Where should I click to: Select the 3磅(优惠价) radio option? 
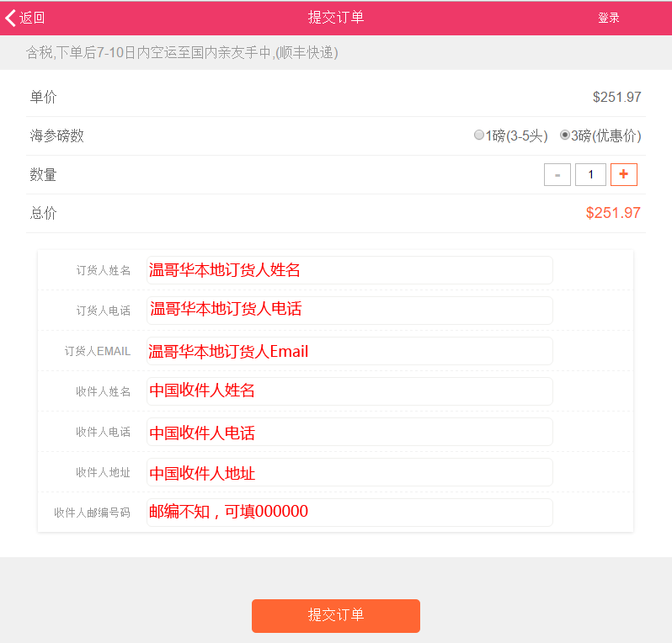point(565,136)
